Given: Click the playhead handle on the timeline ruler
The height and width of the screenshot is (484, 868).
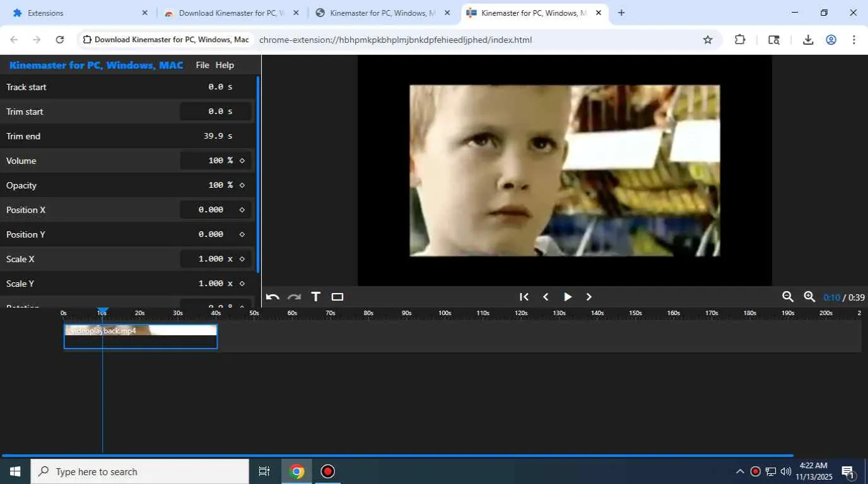Looking at the screenshot, I should [x=103, y=311].
